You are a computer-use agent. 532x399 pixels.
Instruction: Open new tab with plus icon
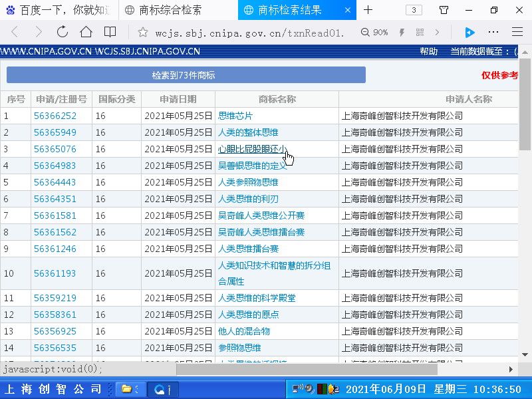point(368,10)
